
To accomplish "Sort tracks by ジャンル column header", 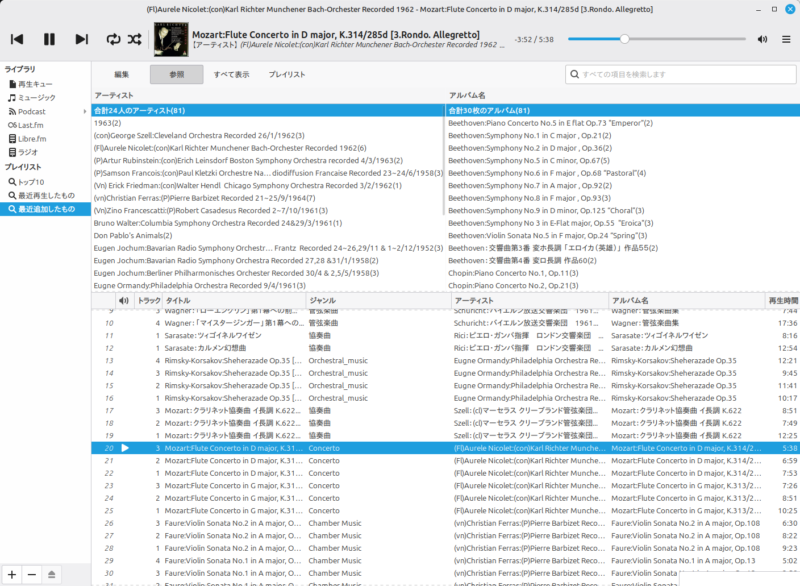I will coord(376,300).
